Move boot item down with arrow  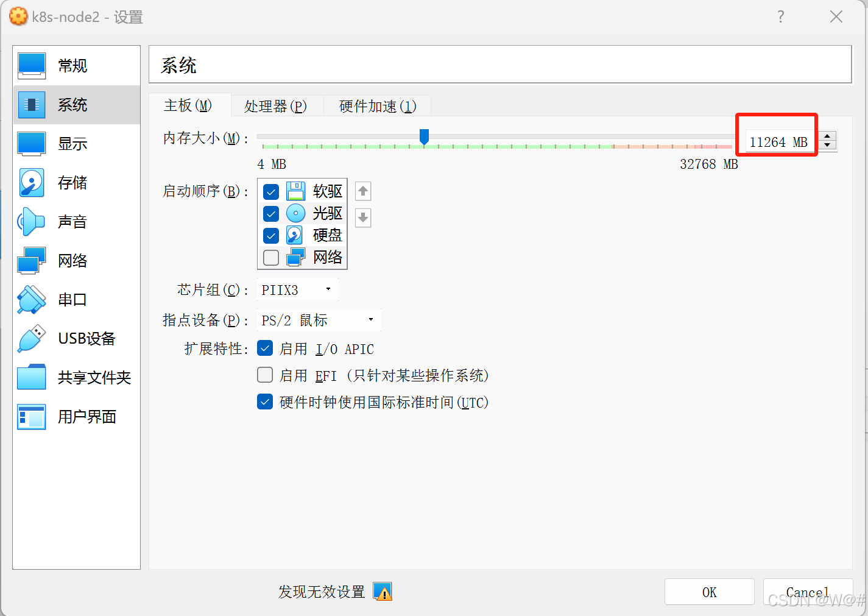tap(363, 218)
